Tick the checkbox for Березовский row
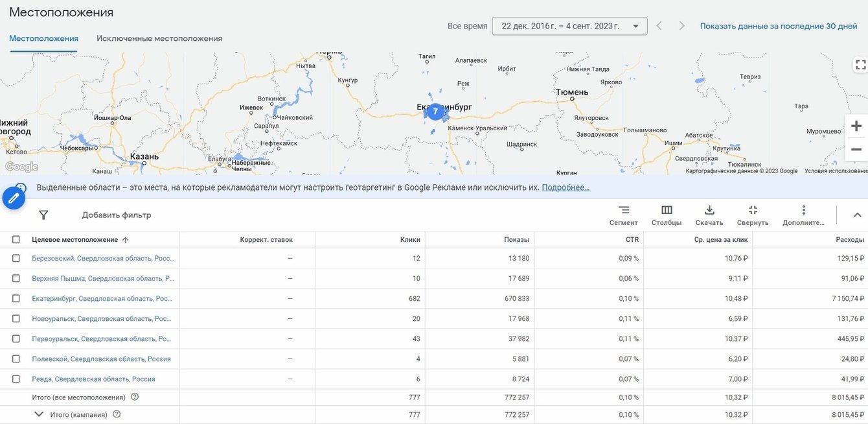This screenshot has height=424, width=868. pos(16,259)
